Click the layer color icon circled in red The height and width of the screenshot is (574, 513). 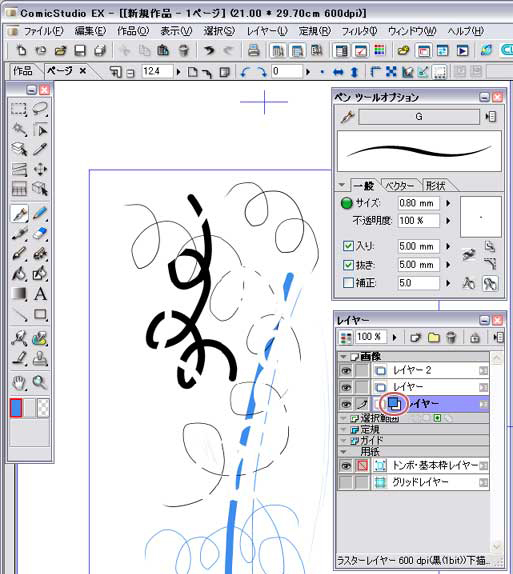click(394, 404)
